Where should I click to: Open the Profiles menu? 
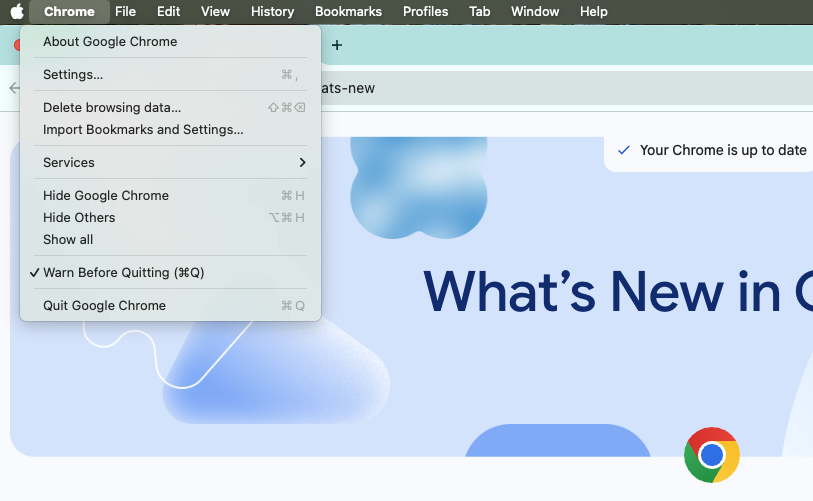tap(425, 11)
